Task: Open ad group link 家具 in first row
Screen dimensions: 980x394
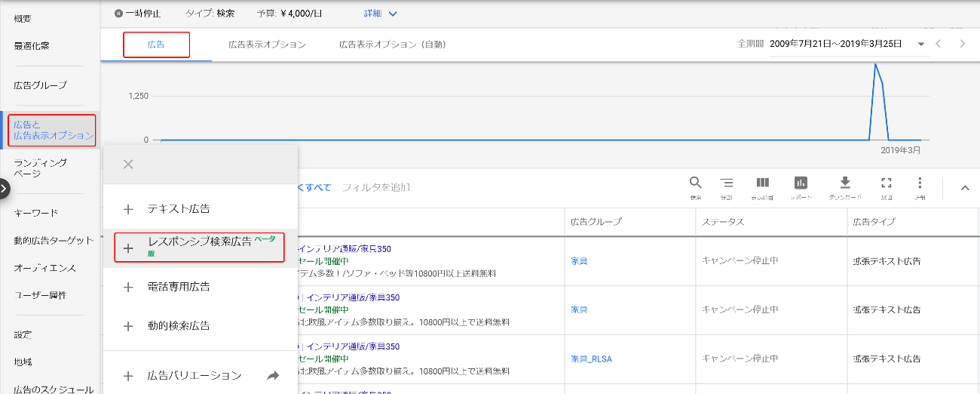Action: coord(579,261)
